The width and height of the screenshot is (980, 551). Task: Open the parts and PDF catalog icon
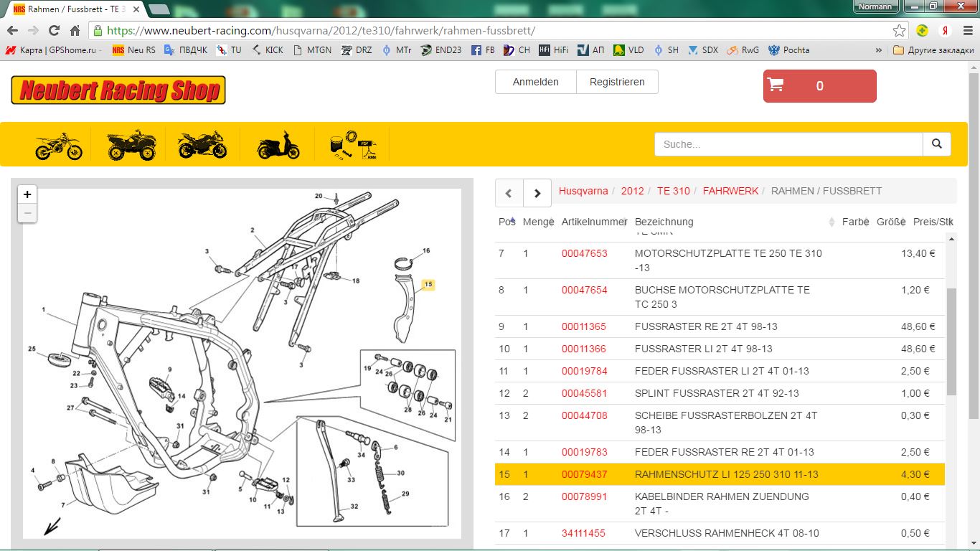[354, 146]
